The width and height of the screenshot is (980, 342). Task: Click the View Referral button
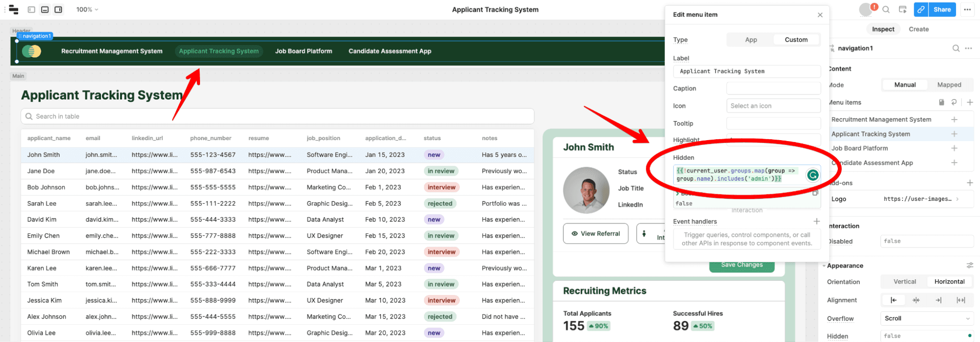coord(596,234)
